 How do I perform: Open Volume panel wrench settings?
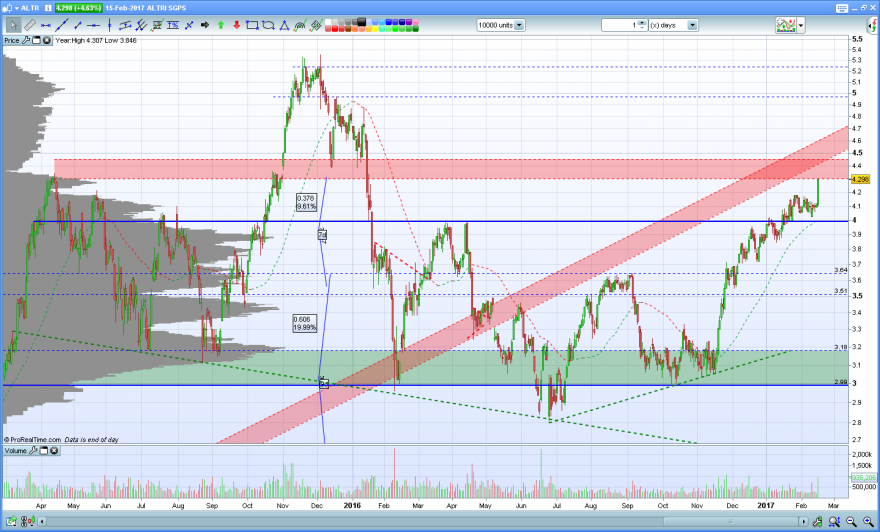point(33,451)
